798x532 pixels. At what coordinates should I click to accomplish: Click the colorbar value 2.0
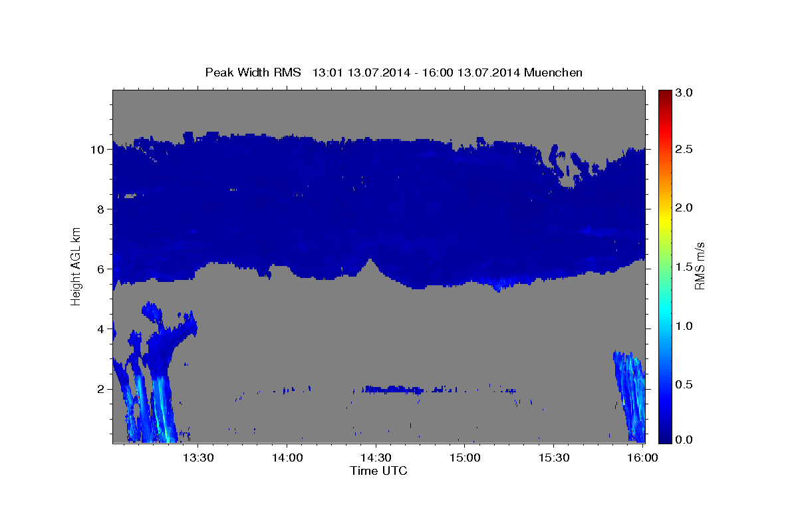(684, 207)
